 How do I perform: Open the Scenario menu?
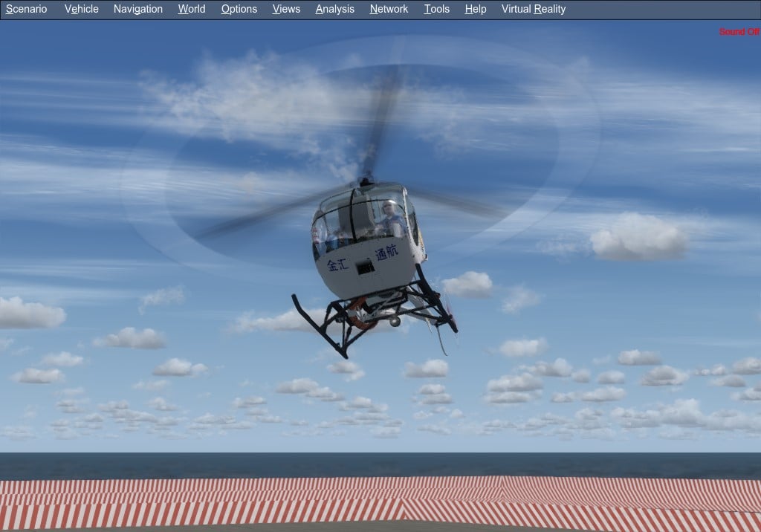pyautogui.click(x=26, y=9)
